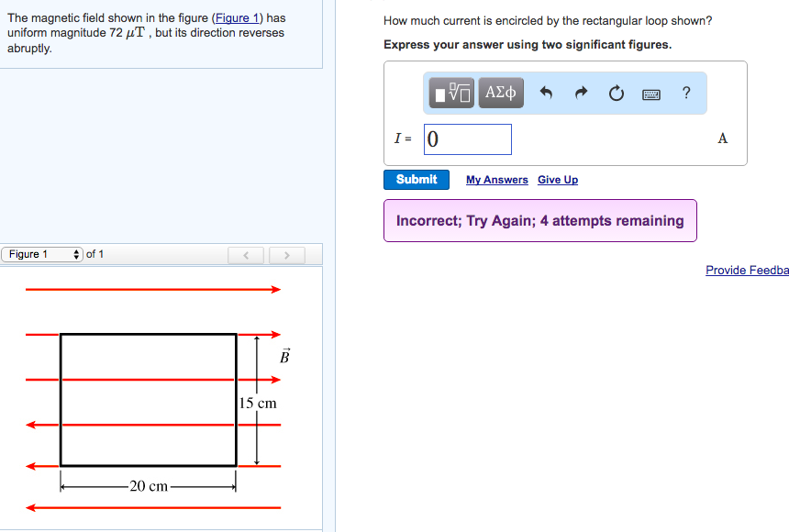Screen dimensions: 789x532
Task: Submit the answer
Action: pyautogui.click(x=417, y=180)
